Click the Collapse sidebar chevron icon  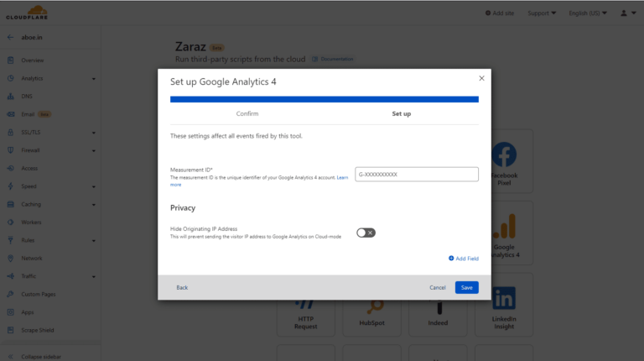[11, 357]
